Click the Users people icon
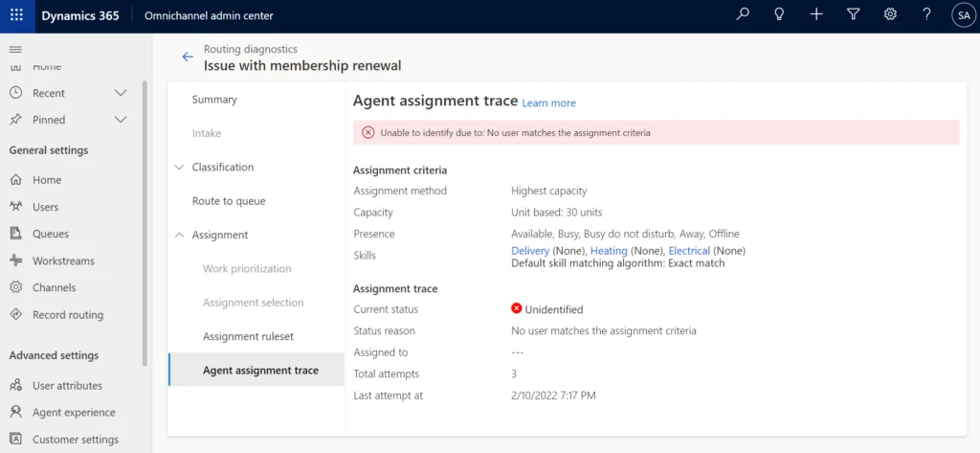This screenshot has width=980, height=453. [x=16, y=207]
